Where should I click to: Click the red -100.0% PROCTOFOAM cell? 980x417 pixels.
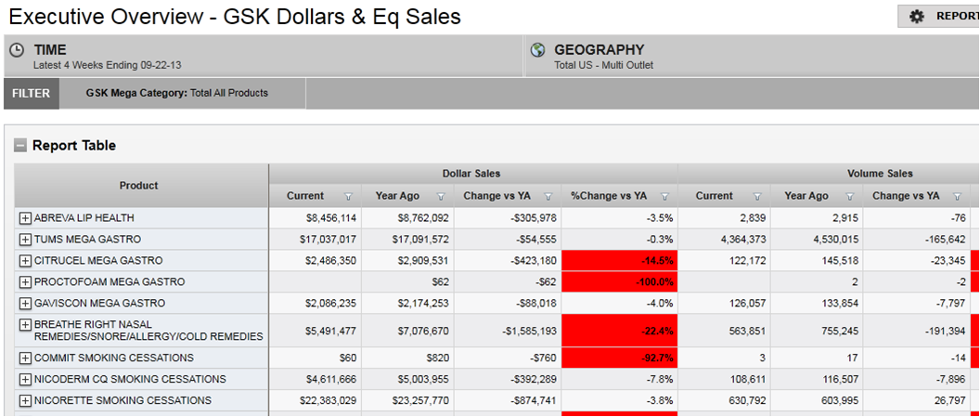(x=619, y=282)
